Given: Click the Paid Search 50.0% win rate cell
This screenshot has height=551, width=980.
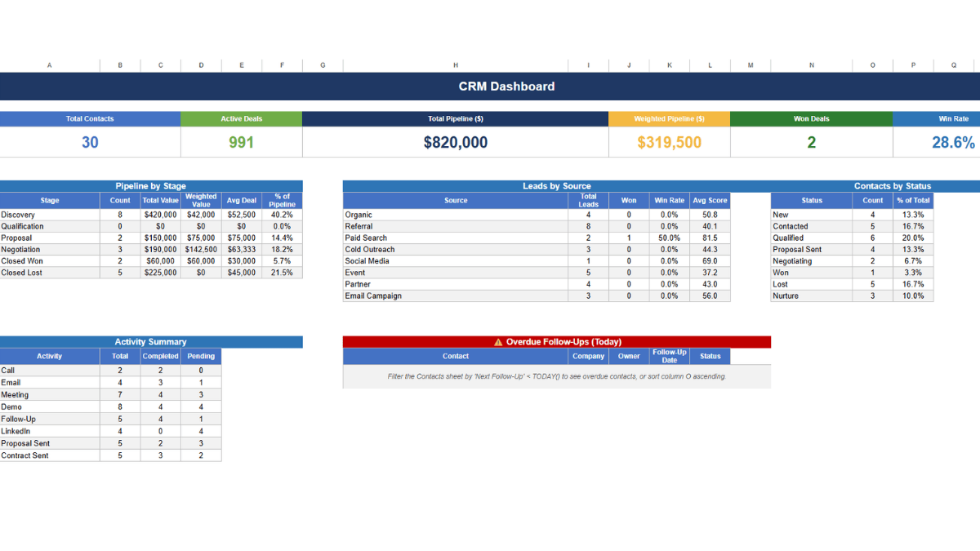Looking at the screenshot, I should click(669, 238).
